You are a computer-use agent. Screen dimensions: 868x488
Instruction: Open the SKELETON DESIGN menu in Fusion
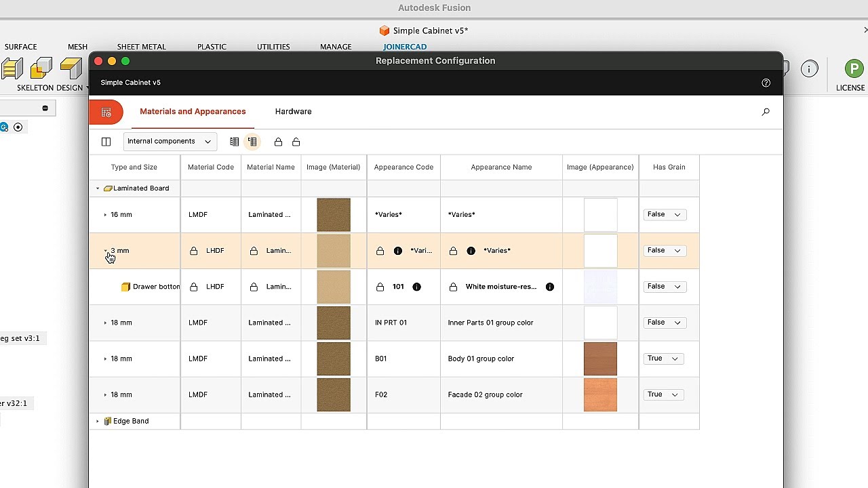53,88
